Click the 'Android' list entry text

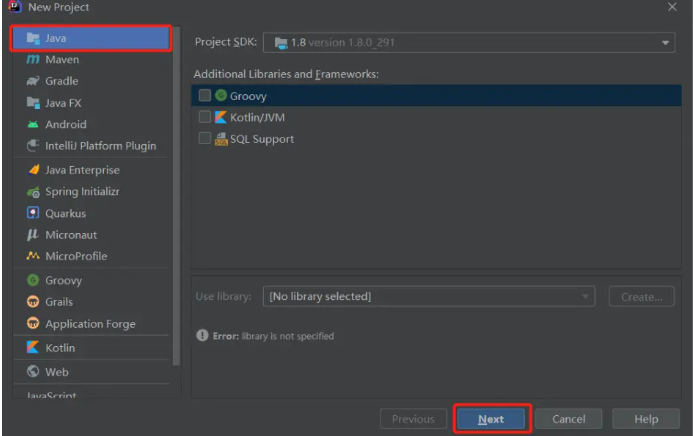pyautogui.click(x=65, y=125)
